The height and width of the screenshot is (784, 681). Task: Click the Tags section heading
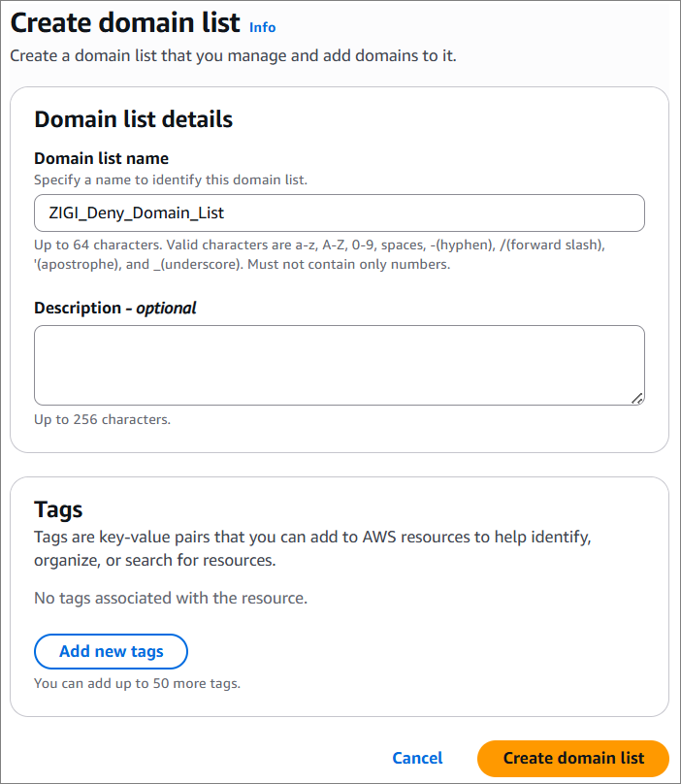(58, 510)
